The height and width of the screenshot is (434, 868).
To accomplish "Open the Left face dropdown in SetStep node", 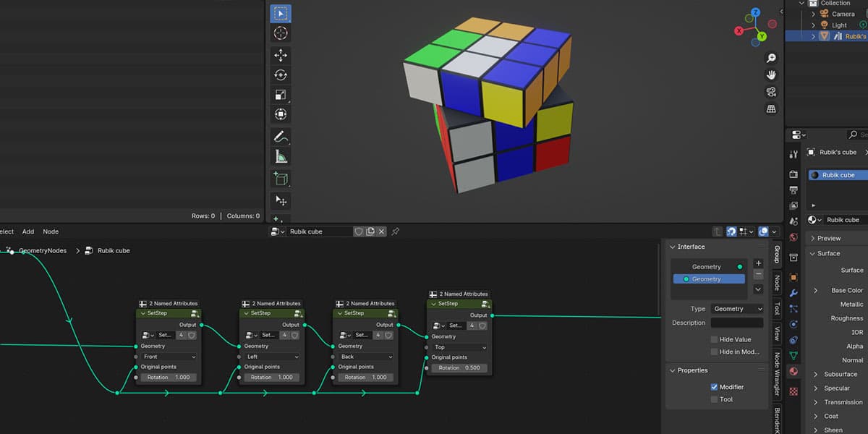I will click(272, 357).
